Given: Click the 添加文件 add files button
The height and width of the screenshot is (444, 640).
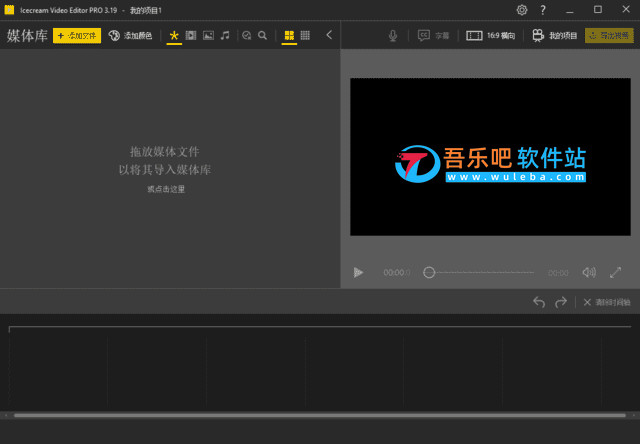Looking at the screenshot, I should [77, 36].
